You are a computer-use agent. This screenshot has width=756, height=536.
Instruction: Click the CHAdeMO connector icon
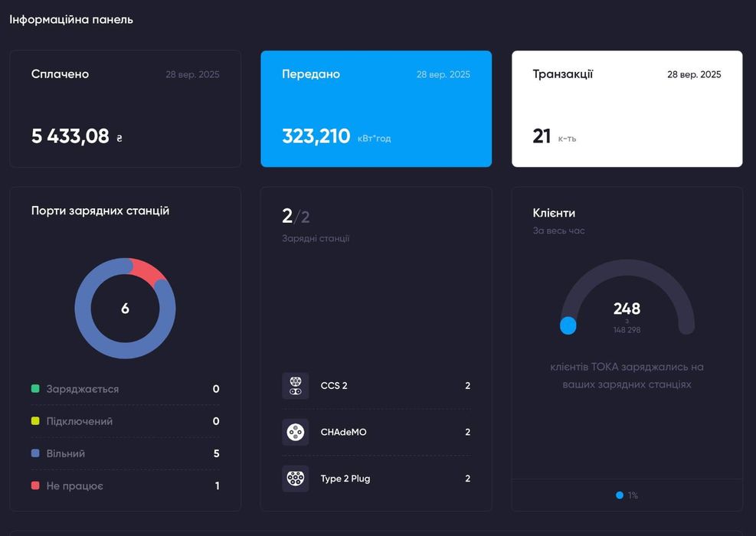295,432
